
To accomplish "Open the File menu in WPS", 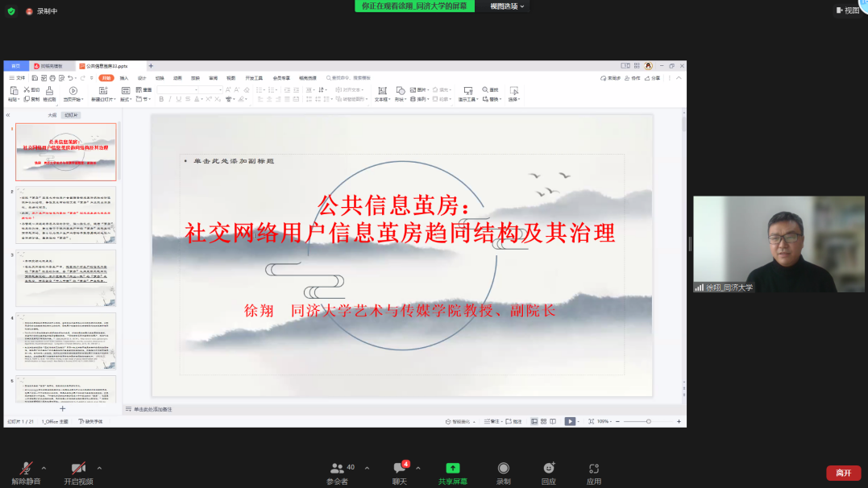I will tap(17, 78).
